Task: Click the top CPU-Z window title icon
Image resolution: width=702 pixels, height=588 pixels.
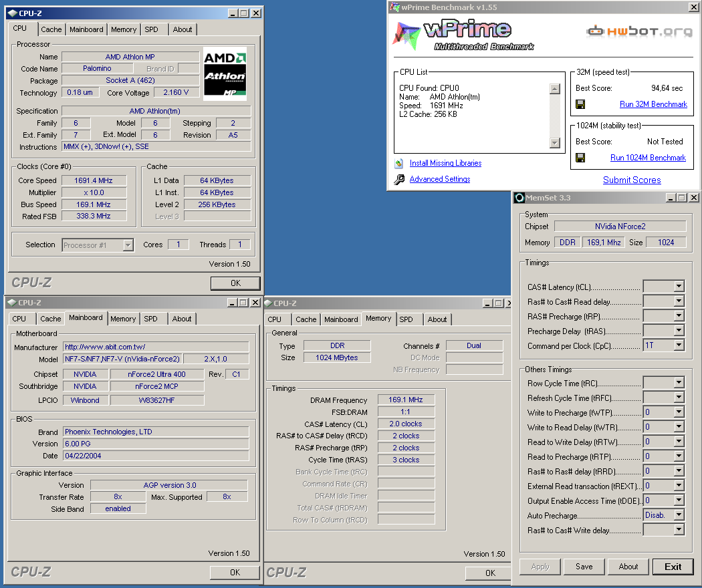Action: click(x=13, y=13)
